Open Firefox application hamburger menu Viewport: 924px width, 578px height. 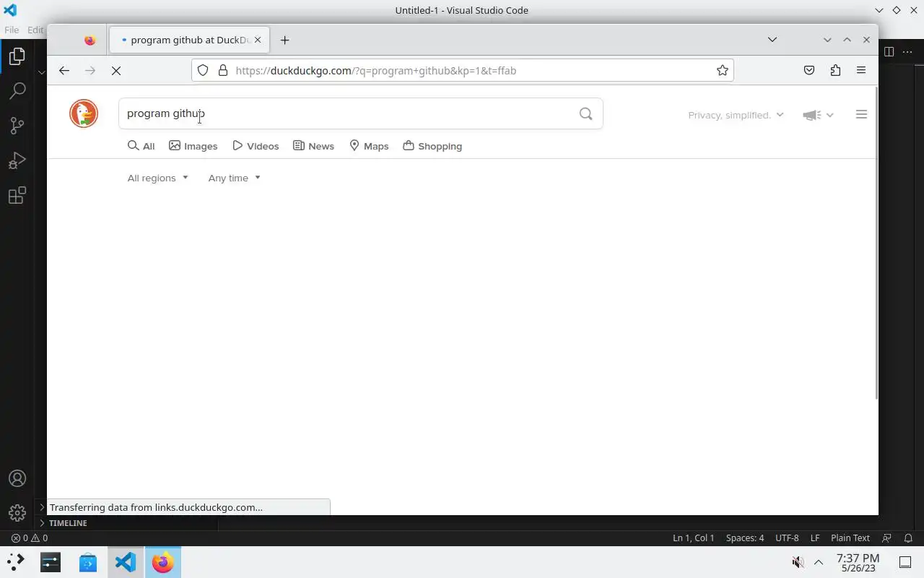point(861,70)
